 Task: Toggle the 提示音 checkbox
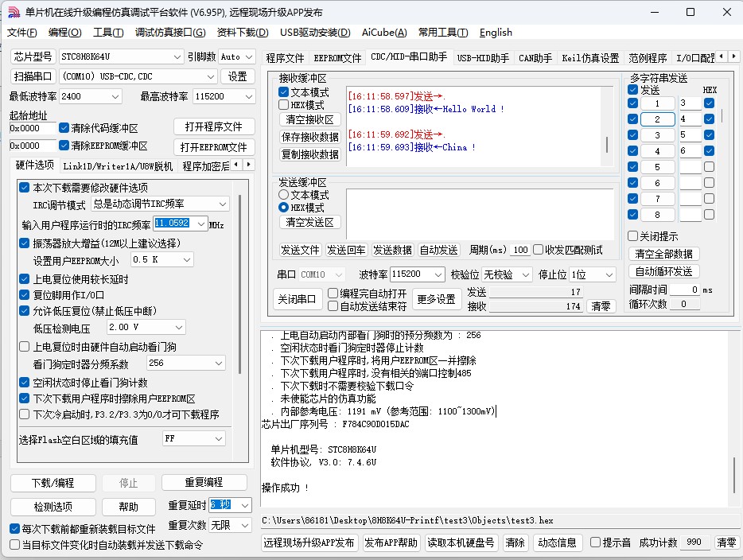pyautogui.click(x=595, y=542)
